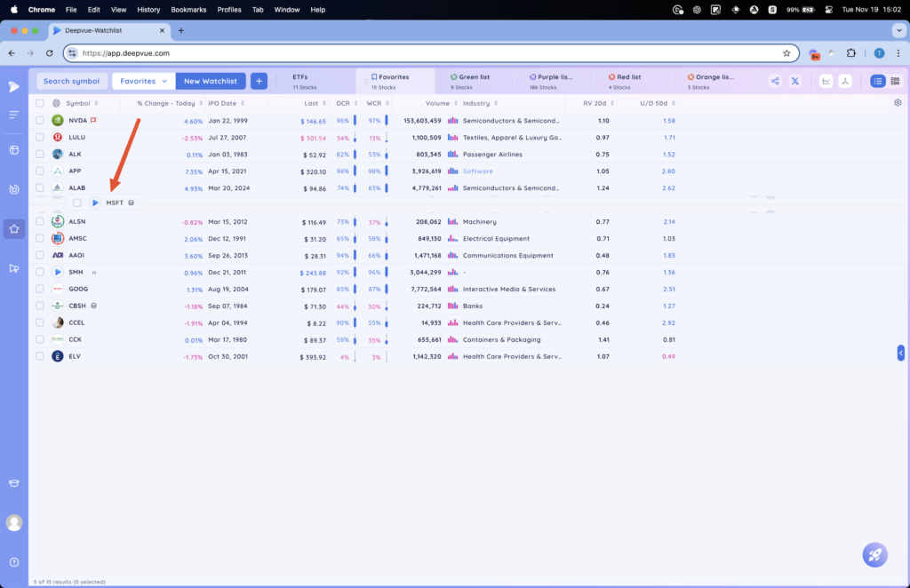Screen dimensions: 910x588
Task: Open the user profile avatar in sidebar
Action: [14, 522]
